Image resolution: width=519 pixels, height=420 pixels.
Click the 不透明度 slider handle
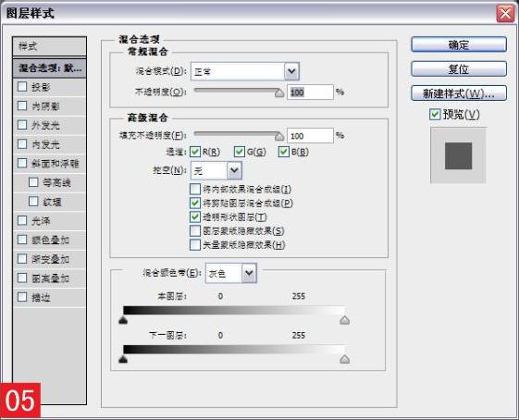click(279, 93)
